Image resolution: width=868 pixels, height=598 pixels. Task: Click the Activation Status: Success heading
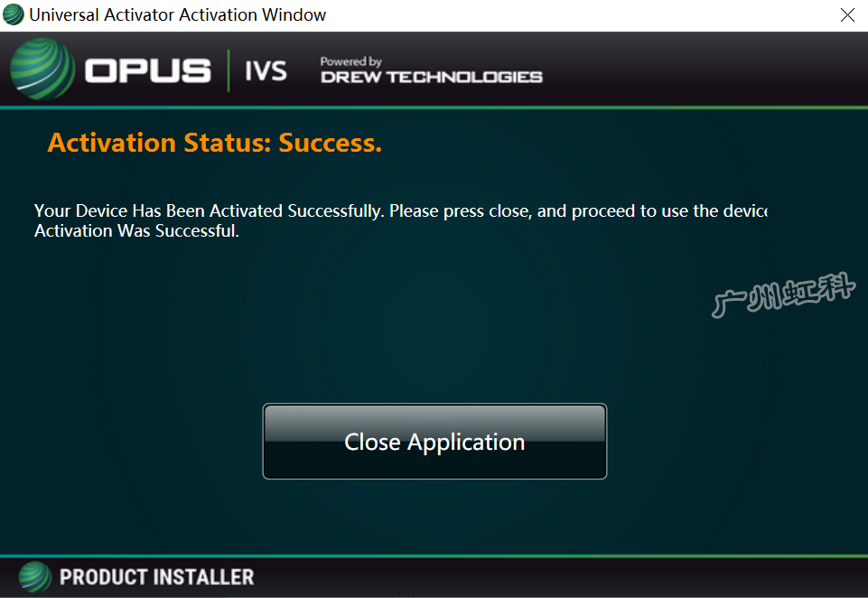(215, 143)
